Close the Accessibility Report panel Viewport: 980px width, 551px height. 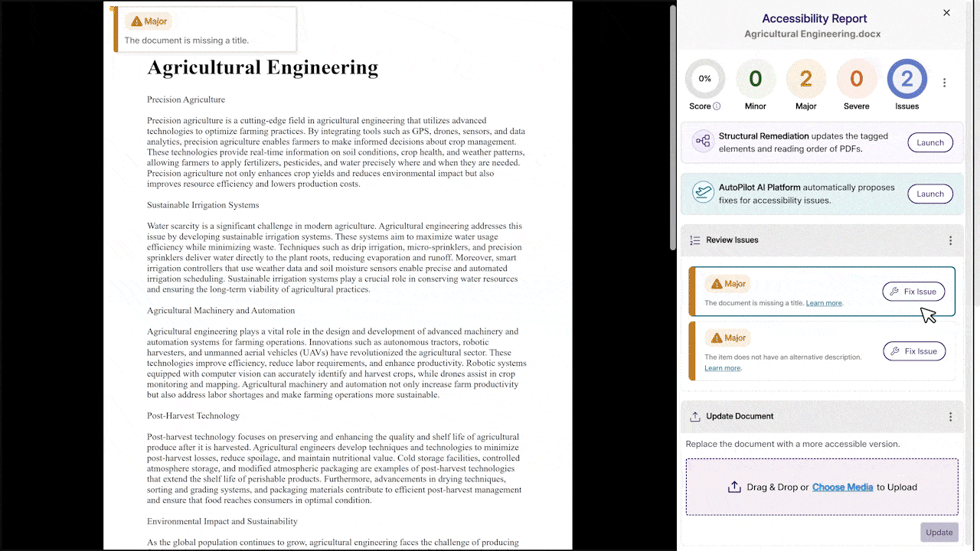point(946,13)
